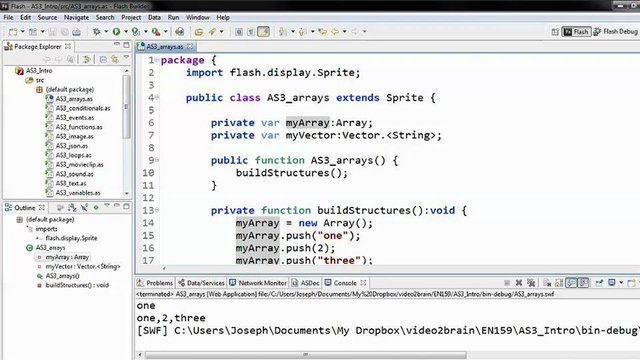Click Package Explorer vertical scrollbar
Screen dimensions: 640x360
point(127,107)
